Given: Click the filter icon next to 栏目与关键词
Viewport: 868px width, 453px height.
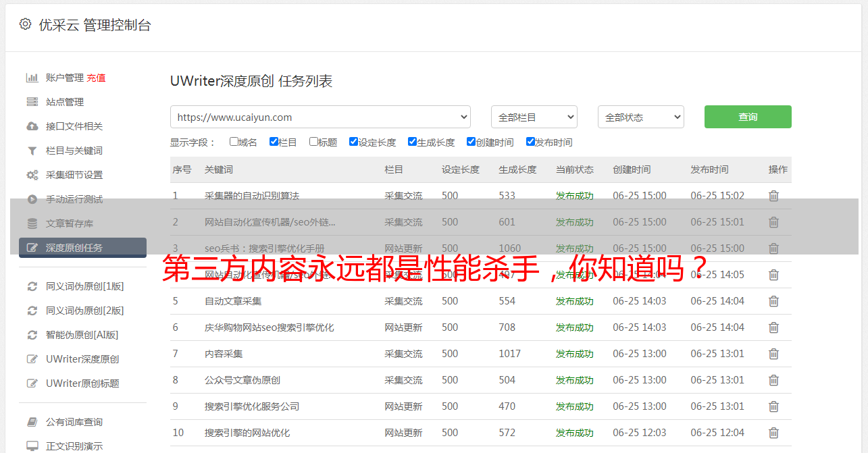Looking at the screenshot, I should click(32, 151).
